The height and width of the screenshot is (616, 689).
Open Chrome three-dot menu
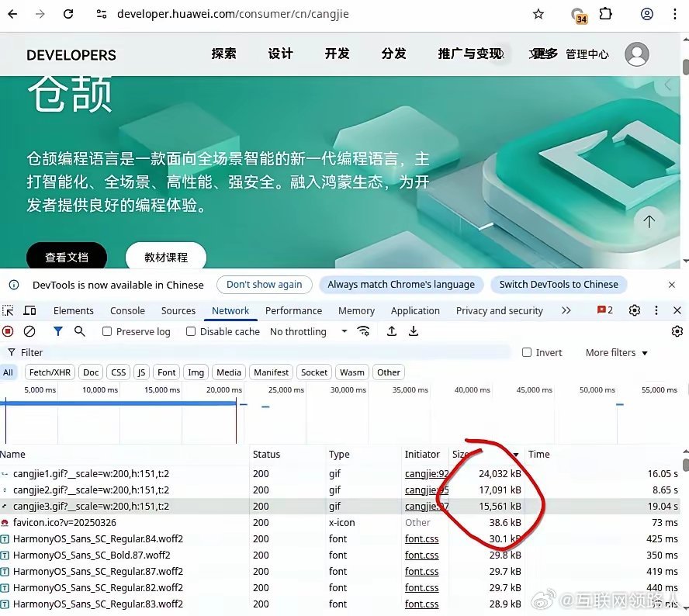pos(675,14)
